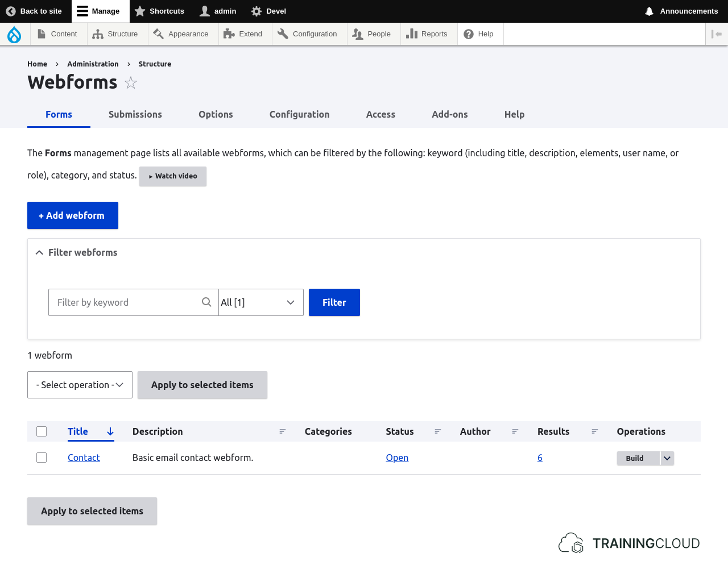Go to Structure breadcrumb
The height and width of the screenshot is (582, 728).
(155, 64)
